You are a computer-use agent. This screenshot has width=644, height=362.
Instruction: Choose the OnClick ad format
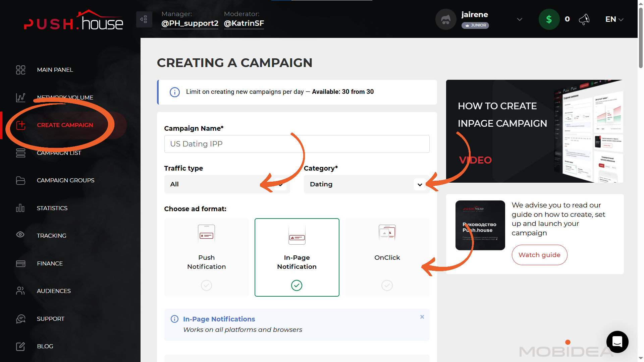pos(387,257)
